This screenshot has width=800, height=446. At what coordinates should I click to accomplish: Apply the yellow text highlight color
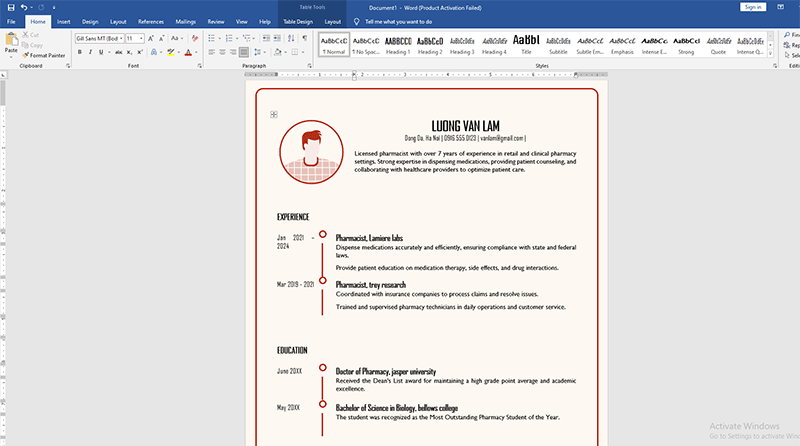(170, 52)
